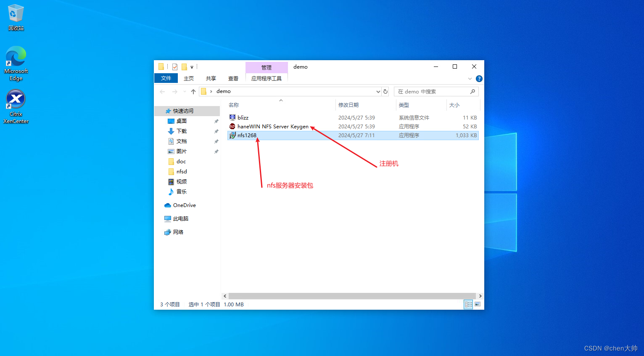
Task: Unpin Downloads from Quick Access
Action: tap(216, 131)
